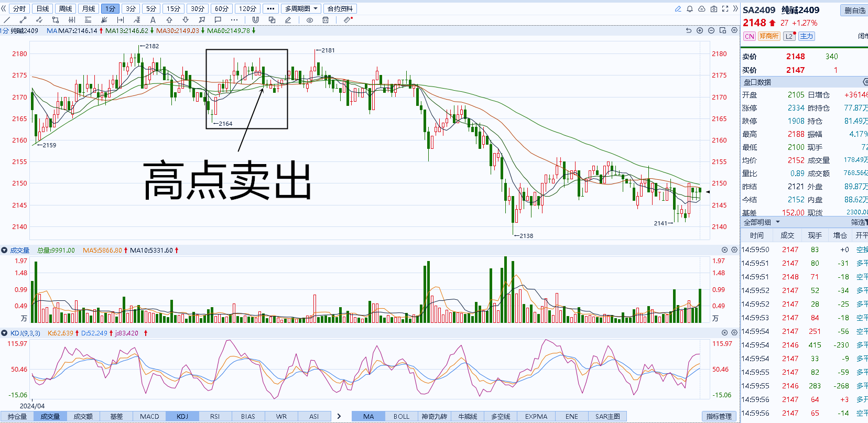Image resolution: width=868 pixels, height=423 pixels.
Task: Collapse the 成交量 volume panel
Action: pos(4,250)
